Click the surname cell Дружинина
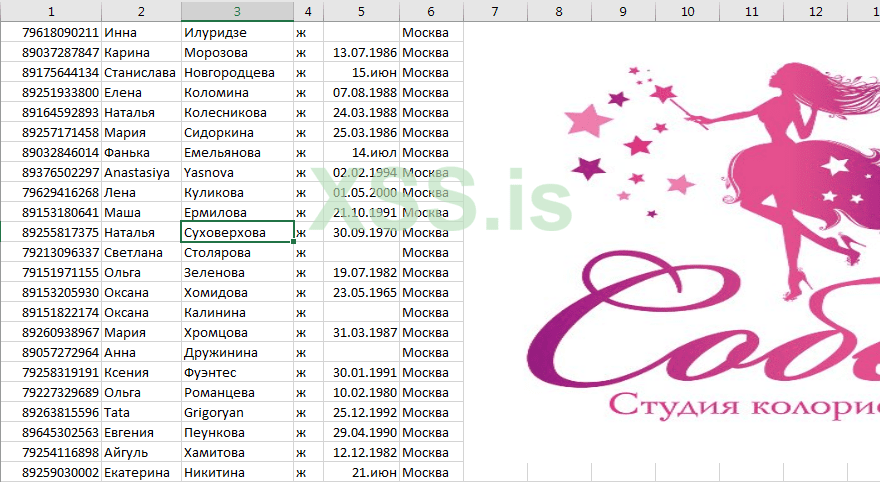 pos(237,352)
